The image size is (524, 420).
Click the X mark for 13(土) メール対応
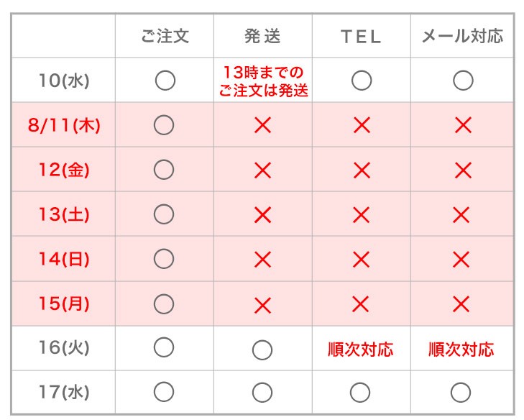point(462,214)
